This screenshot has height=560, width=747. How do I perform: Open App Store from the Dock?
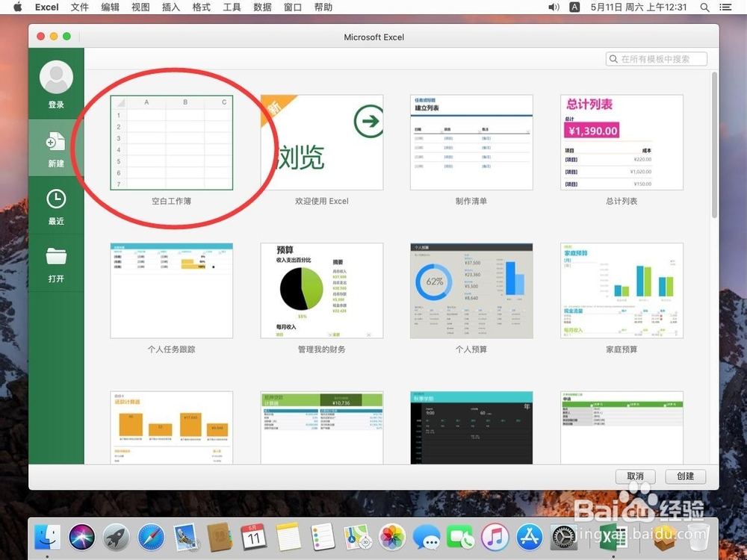pyautogui.click(x=530, y=537)
